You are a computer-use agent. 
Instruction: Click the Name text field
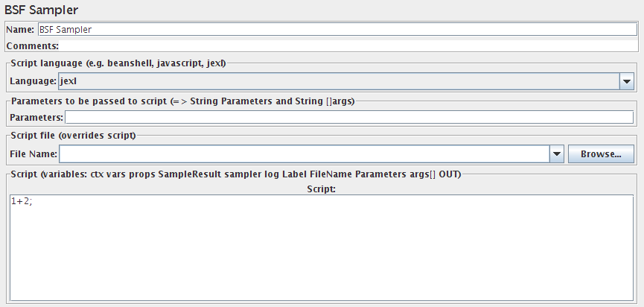(335, 30)
